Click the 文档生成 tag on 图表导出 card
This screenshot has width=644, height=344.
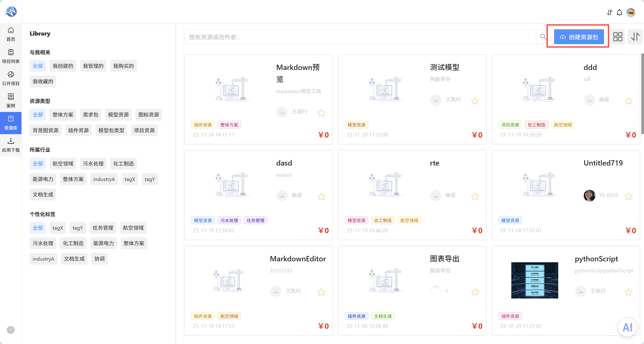coord(383,316)
